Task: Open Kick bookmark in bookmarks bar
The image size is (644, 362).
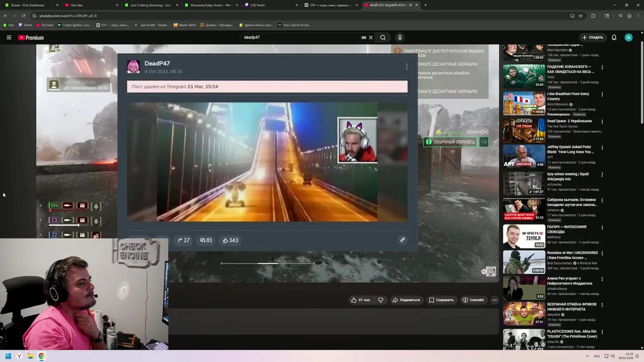Action: click(x=9, y=25)
